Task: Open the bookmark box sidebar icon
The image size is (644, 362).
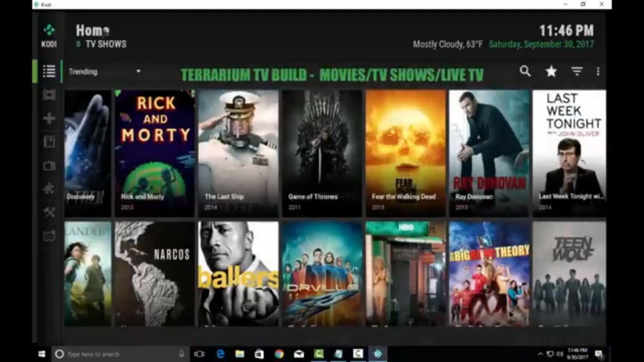Action: (49, 142)
